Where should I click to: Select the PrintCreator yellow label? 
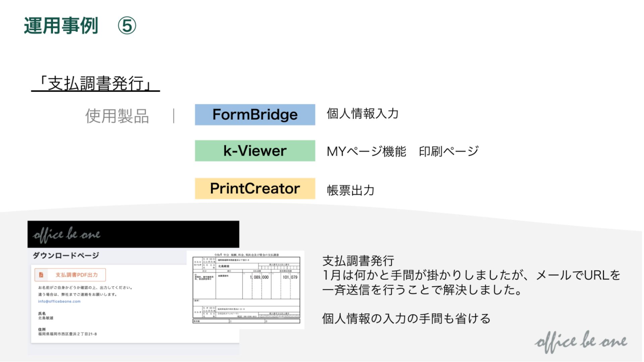(x=255, y=188)
